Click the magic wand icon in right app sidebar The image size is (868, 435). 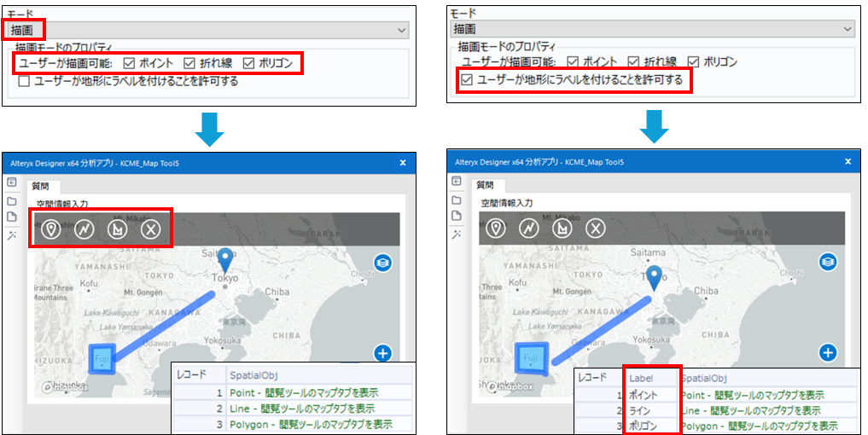click(x=457, y=235)
